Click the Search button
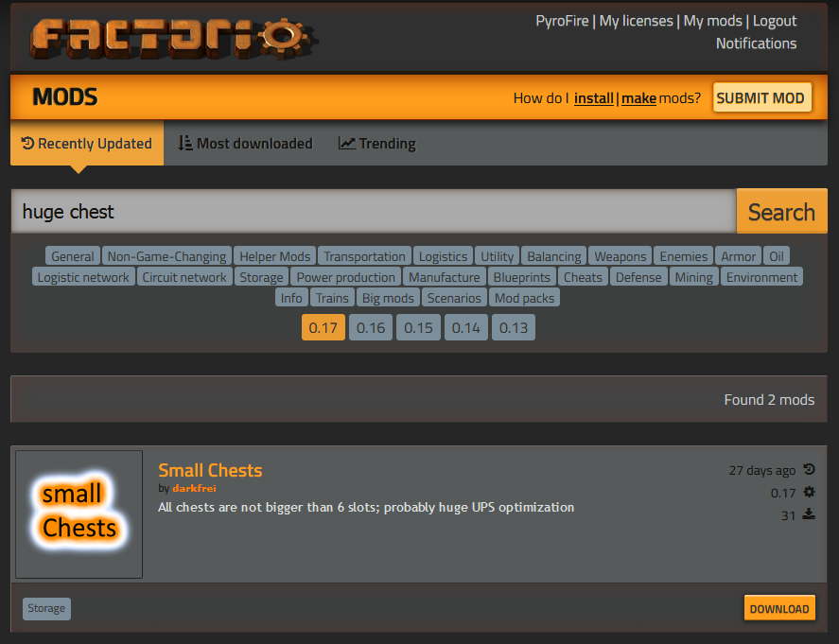This screenshot has width=839, height=644. pos(781,211)
